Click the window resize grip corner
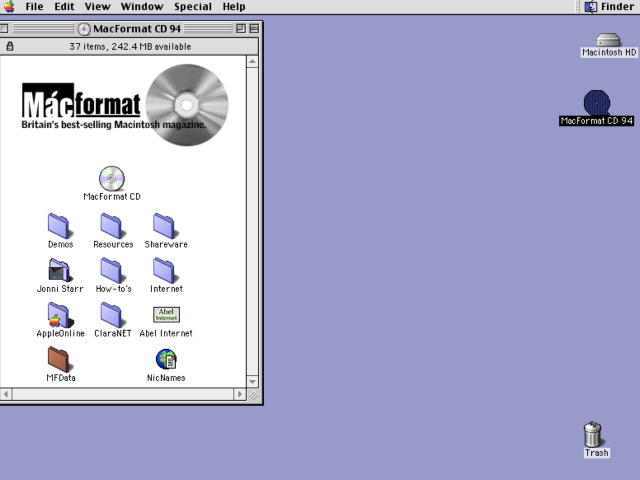 253,395
